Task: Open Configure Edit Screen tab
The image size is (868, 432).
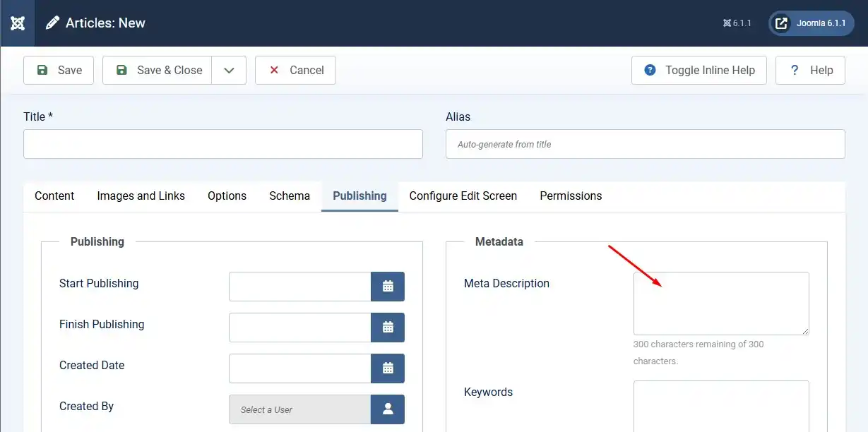Action: pyautogui.click(x=463, y=196)
